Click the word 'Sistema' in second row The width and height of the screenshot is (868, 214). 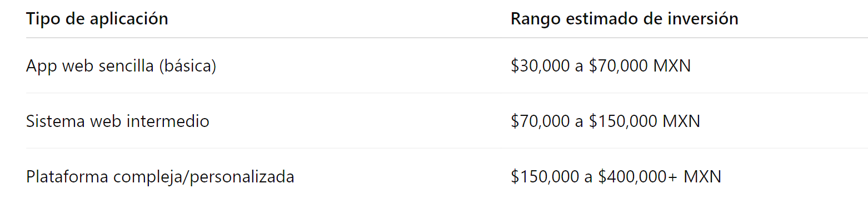click(x=54, y=121)
